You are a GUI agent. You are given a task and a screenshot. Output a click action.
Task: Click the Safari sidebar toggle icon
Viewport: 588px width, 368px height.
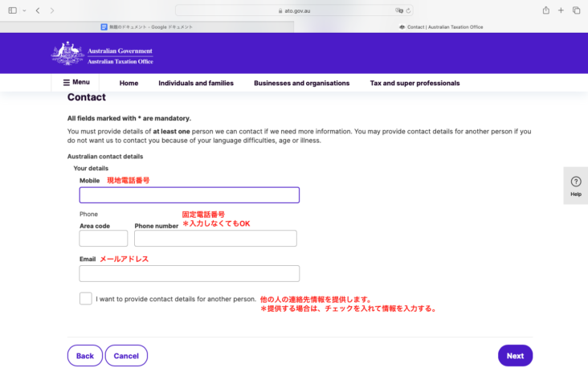[12, 10]
